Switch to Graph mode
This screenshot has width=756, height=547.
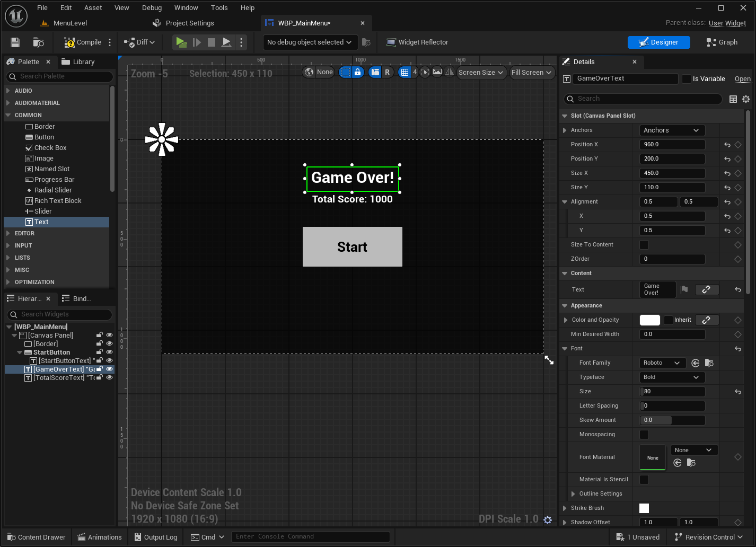tap(722, 42)
